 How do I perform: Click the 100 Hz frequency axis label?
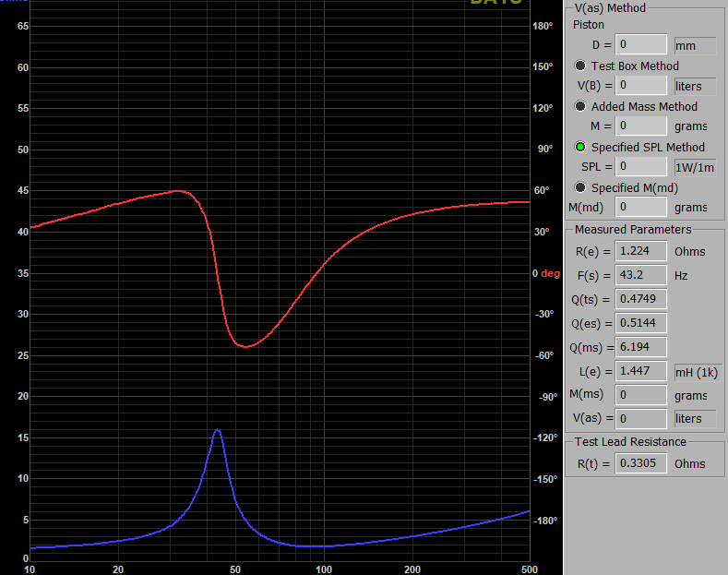click(x=324, y=569)
